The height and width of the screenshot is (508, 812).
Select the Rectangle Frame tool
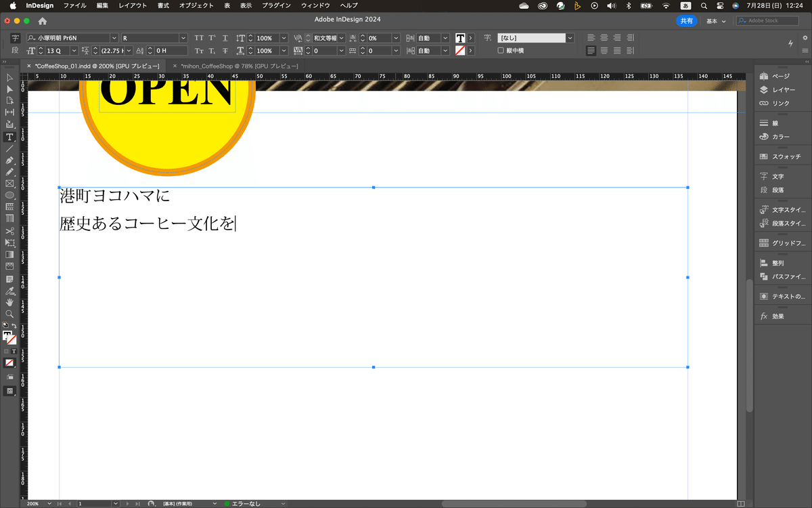(x=9, y=184)
